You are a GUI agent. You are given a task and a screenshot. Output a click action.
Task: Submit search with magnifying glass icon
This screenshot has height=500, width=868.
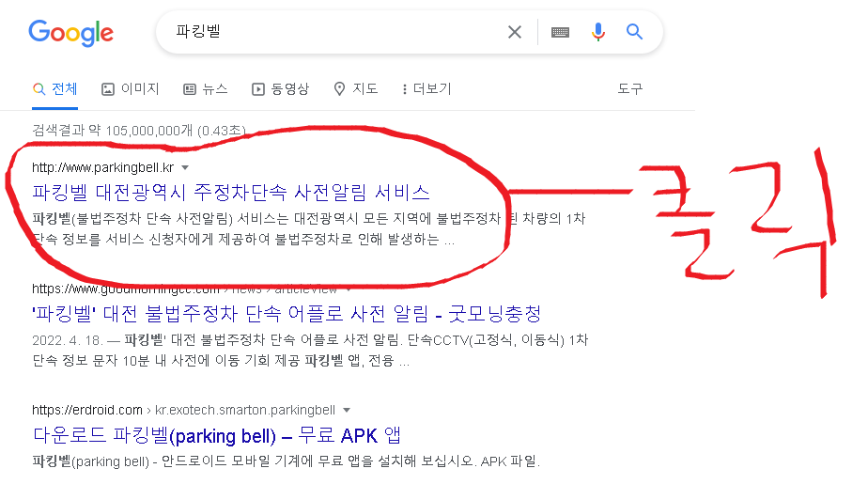pyautogui.click(x=634, y=32)
